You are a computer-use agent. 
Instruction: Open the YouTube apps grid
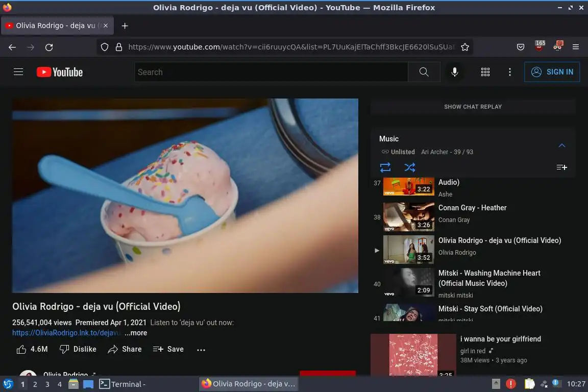485,72
